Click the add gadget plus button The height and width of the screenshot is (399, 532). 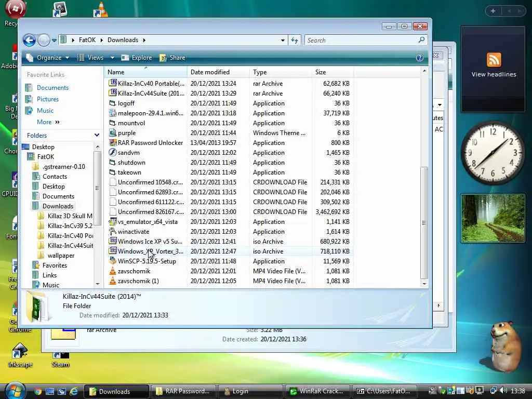493,11
